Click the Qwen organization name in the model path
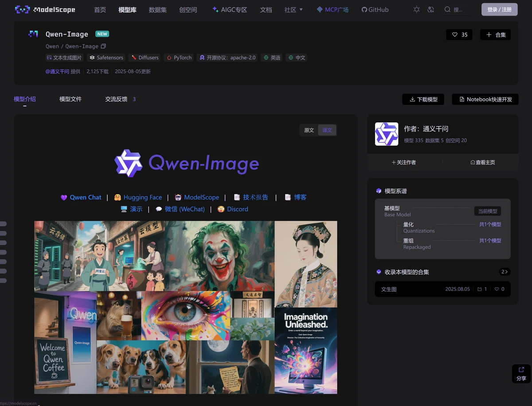This screenshot has height=406, width=532. click(x=52, y=46)
